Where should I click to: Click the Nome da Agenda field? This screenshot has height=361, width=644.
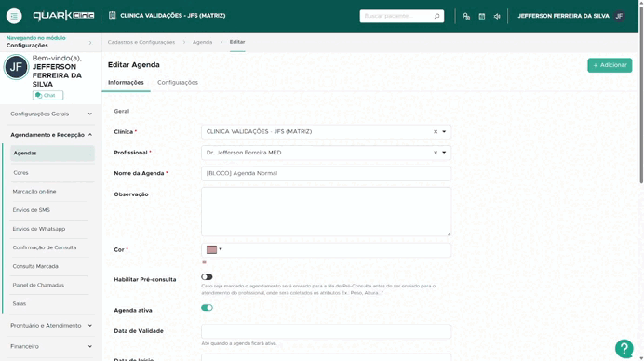[326, 174]
